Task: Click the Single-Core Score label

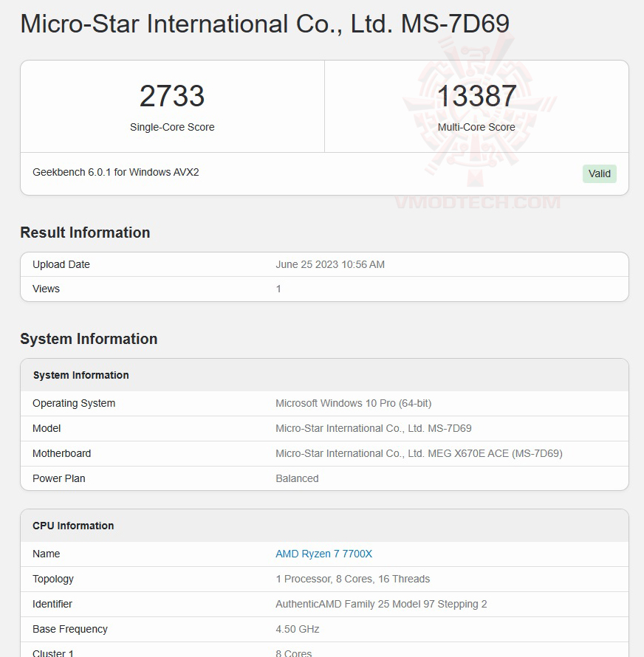Action: tap(172, 127)
